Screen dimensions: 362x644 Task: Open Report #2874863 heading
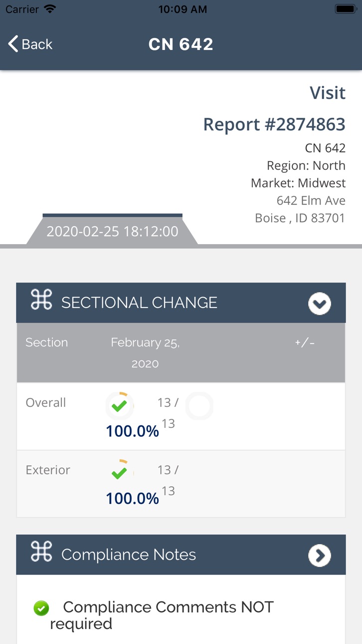click(x=274, y=124)
